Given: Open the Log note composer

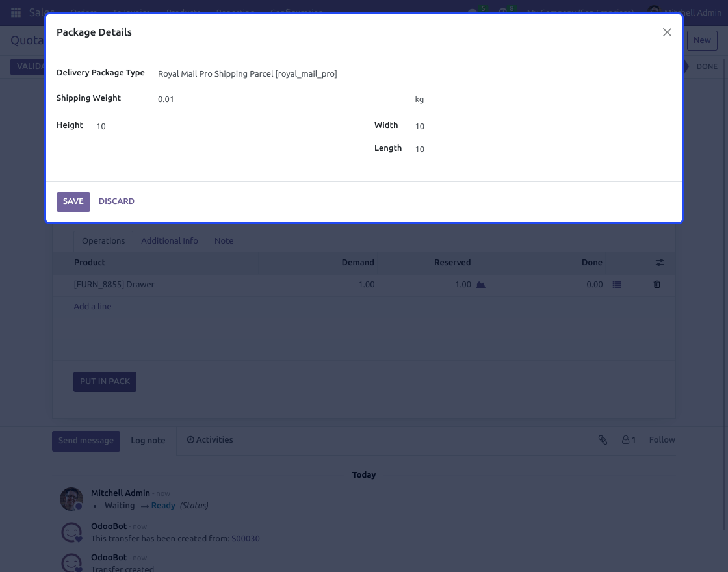Looking at the screenshot, I should [148, 441].
